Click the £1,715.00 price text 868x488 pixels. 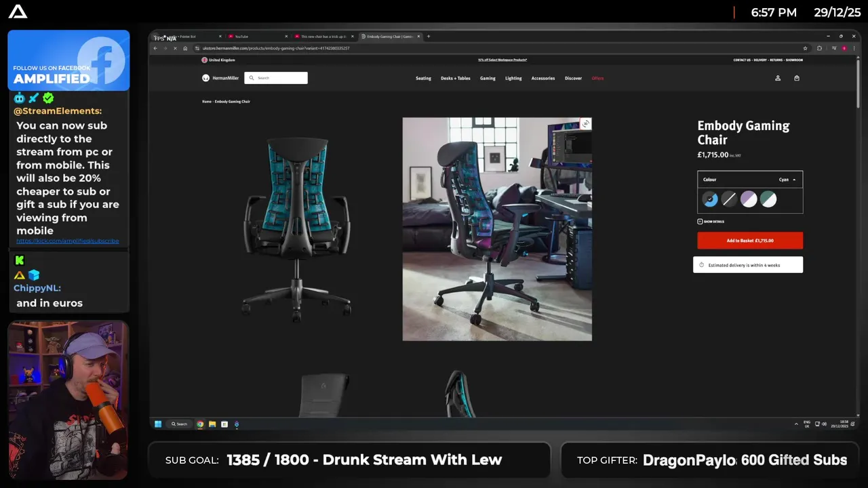713,155
